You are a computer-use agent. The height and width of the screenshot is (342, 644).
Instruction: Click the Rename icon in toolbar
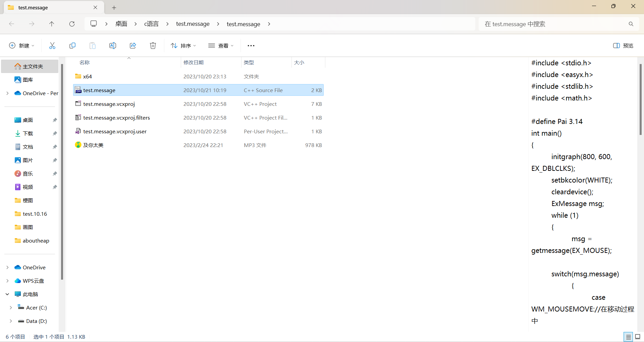(113, 46)
